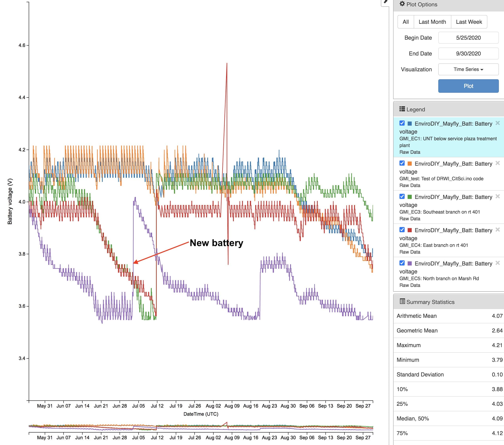Remove the GMI_EC4 series with X icon
504x445 pixels.
pyautogui.click(x=498, y=230)
